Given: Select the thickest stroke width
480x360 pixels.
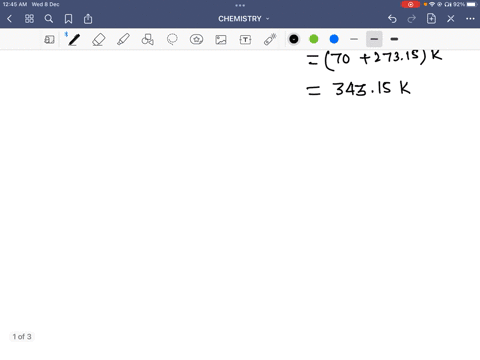Looking at the screenshot, I should coord(394,39).
